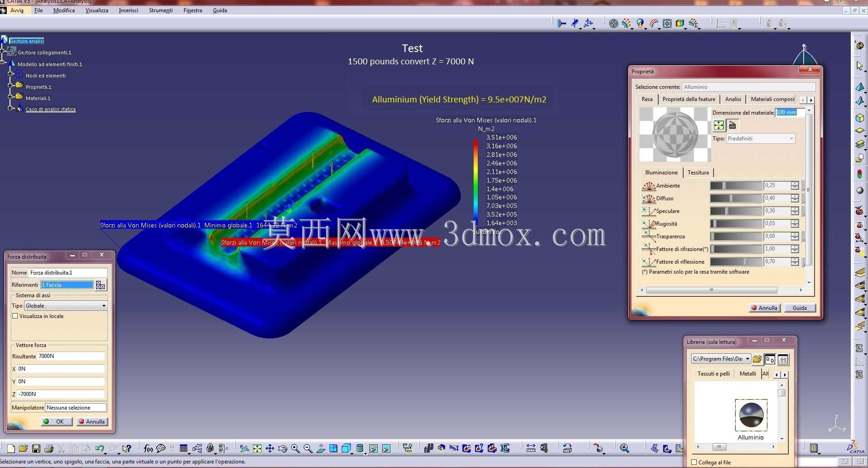Click the Z force component field
868x468 pixels.
pyautogui.click(x=61, y=394)
